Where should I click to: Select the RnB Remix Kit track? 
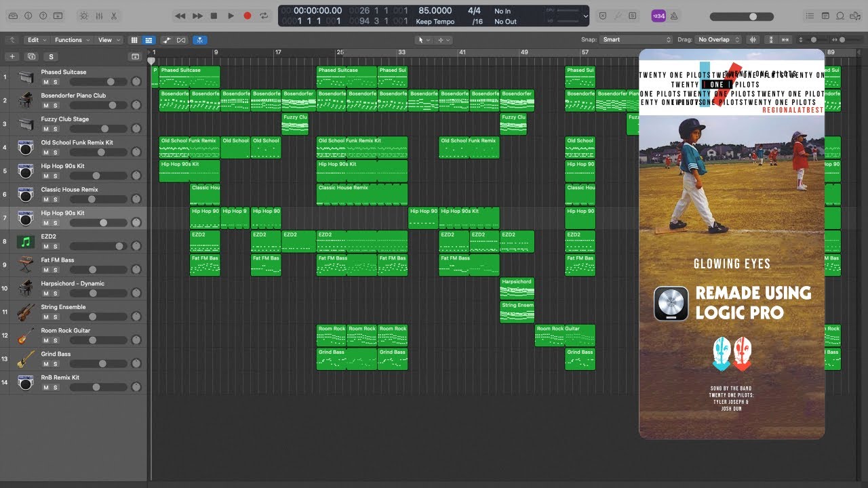coord(73,383)
